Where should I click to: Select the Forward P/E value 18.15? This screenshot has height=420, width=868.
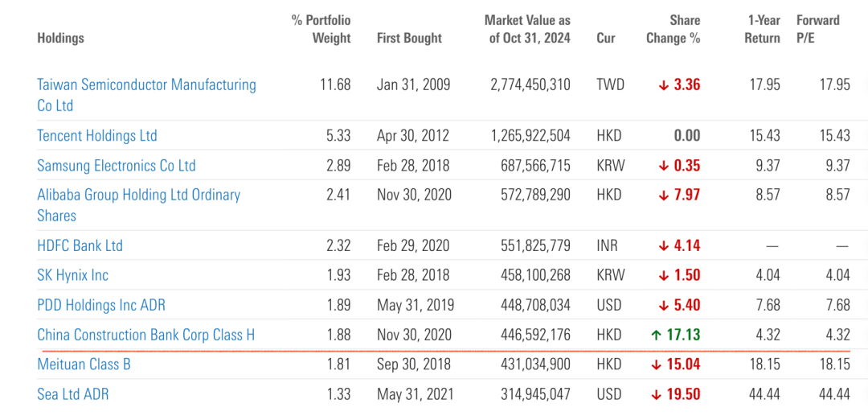pos(835,364)
